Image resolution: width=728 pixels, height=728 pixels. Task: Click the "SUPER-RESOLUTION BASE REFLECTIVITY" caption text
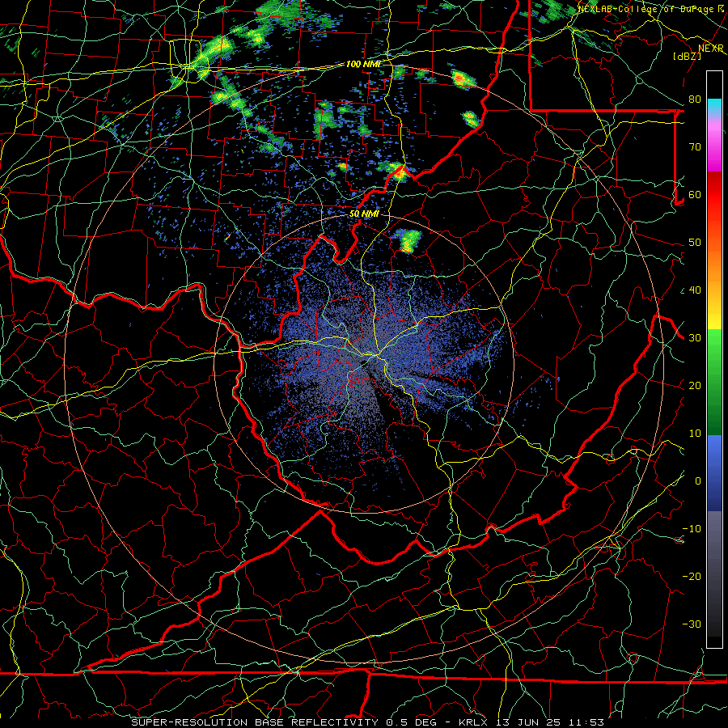pos(255,722)
